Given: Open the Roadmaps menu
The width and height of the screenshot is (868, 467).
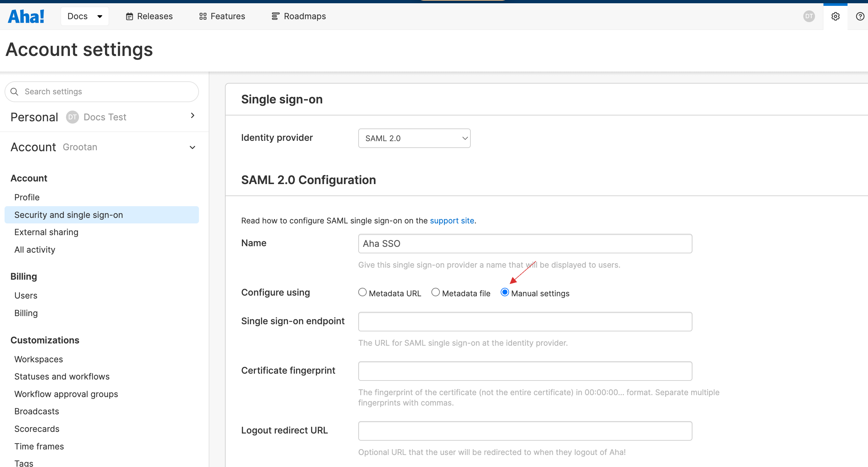Looking at the screenshot, I should coord(298,16).
